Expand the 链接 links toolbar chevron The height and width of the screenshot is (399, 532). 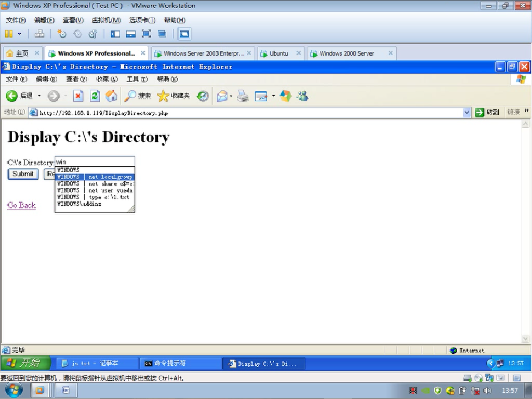click(527, 110)
